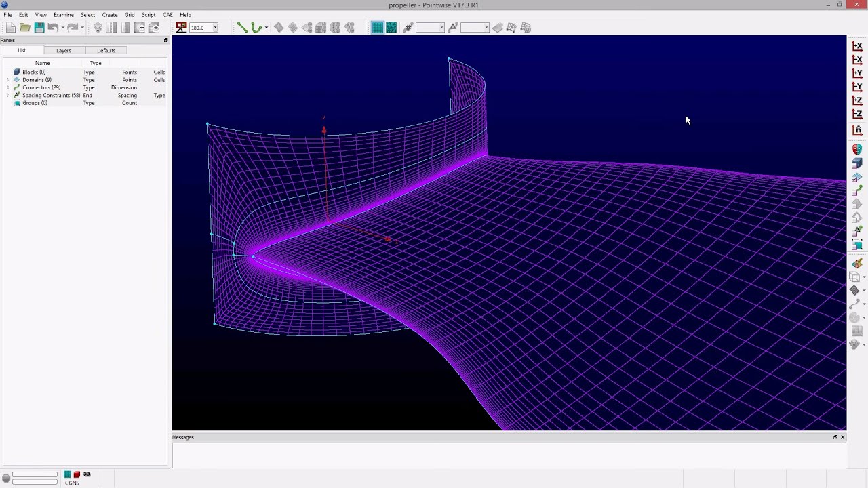Image resolution: width=868 pixels, height=488 pixels.
Task: Set view to the +Z axis
Action: 857,100
